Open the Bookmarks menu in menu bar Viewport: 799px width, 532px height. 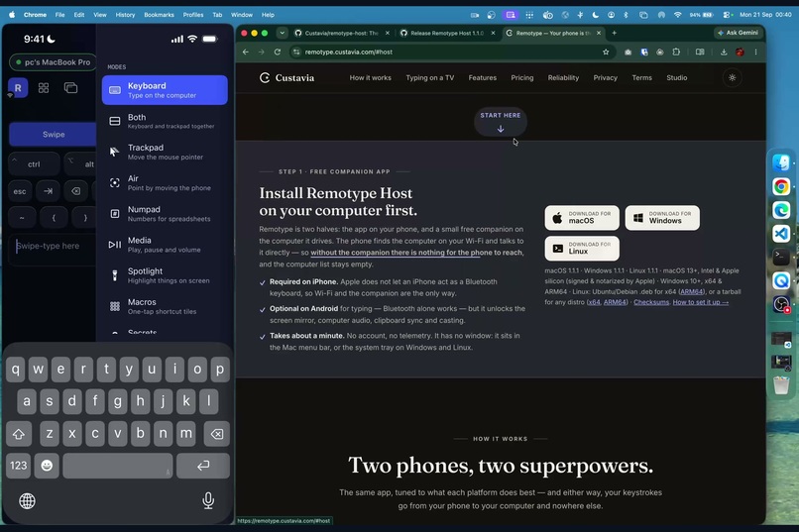pyautogui.click(x=159, y=15)
